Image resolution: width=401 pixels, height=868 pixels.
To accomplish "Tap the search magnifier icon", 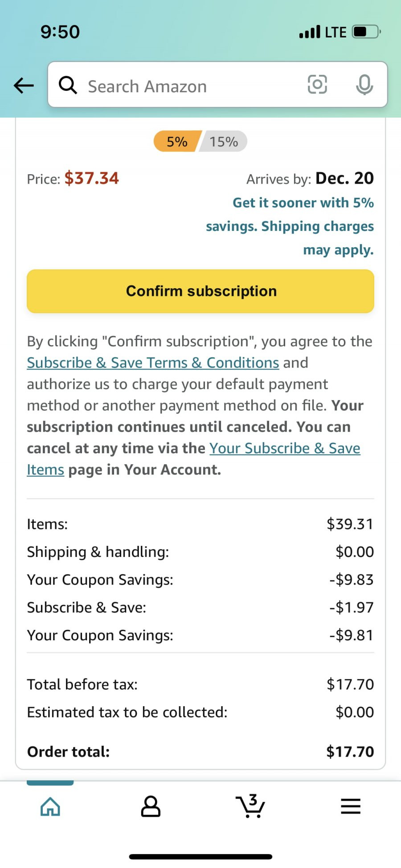I will [68, 85].
